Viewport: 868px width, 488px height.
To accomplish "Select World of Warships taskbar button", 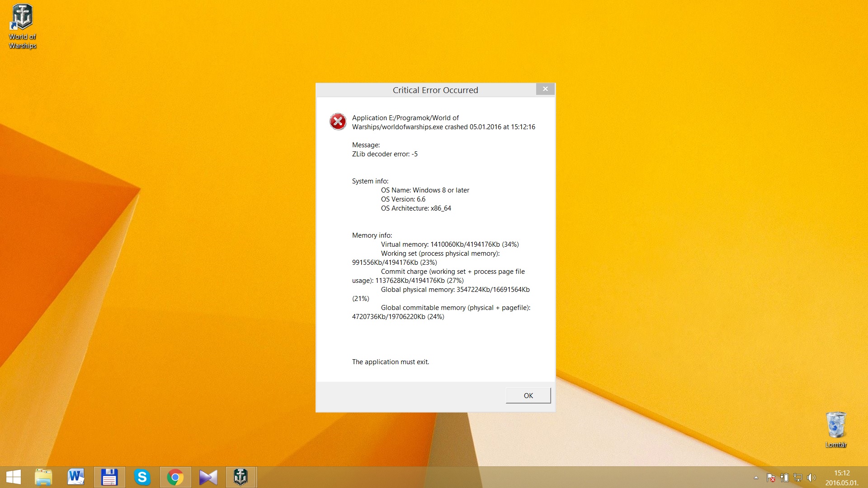I will pyautogui.click(x=241, y=477).
